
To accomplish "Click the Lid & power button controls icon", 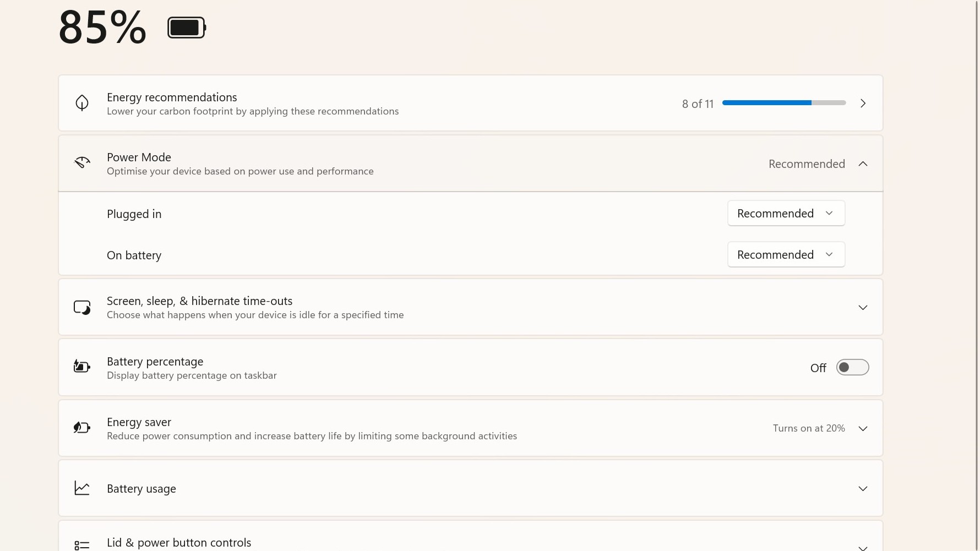I will click(81, 544).
